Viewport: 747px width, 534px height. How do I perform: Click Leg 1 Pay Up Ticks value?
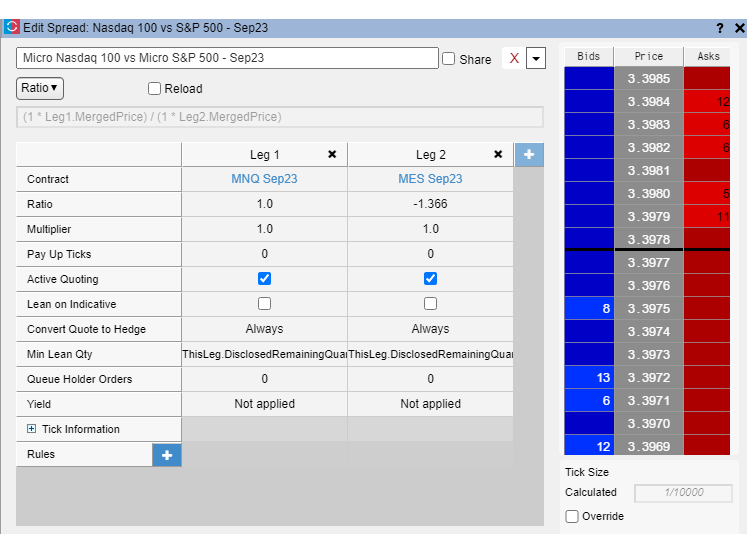(x=264, y=254)
